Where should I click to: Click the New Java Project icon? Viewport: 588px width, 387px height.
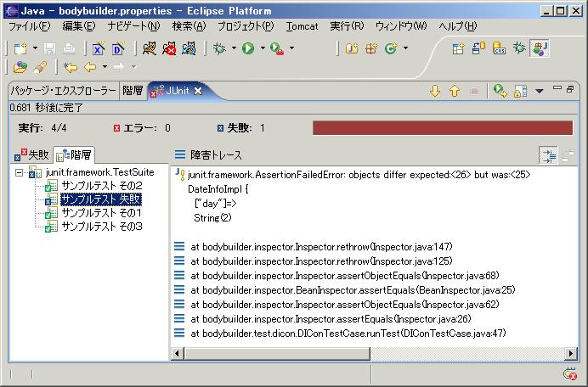coord(352,48)
